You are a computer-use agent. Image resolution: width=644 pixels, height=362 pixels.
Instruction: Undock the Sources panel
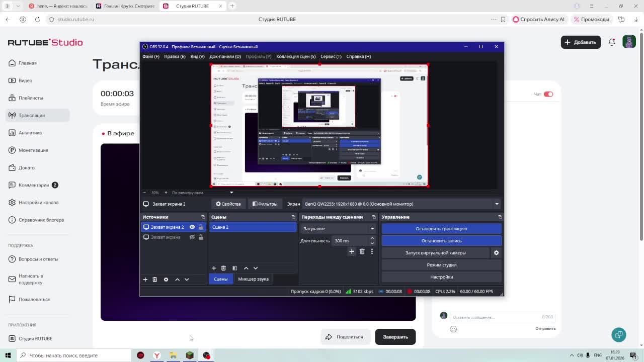203,217
